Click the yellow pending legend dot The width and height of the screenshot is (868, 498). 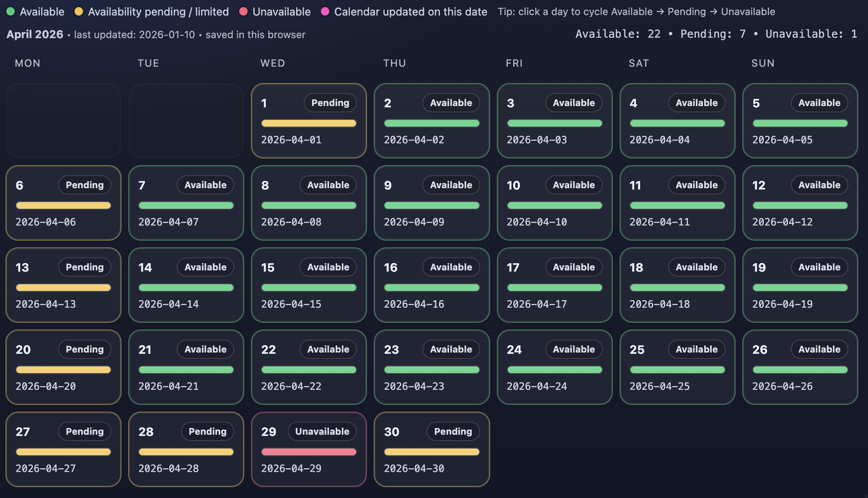(x=79, y=12)
